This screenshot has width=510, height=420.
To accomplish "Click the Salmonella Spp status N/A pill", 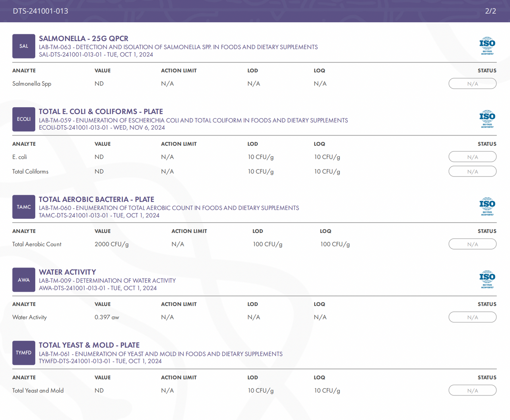I will point(472,84).
